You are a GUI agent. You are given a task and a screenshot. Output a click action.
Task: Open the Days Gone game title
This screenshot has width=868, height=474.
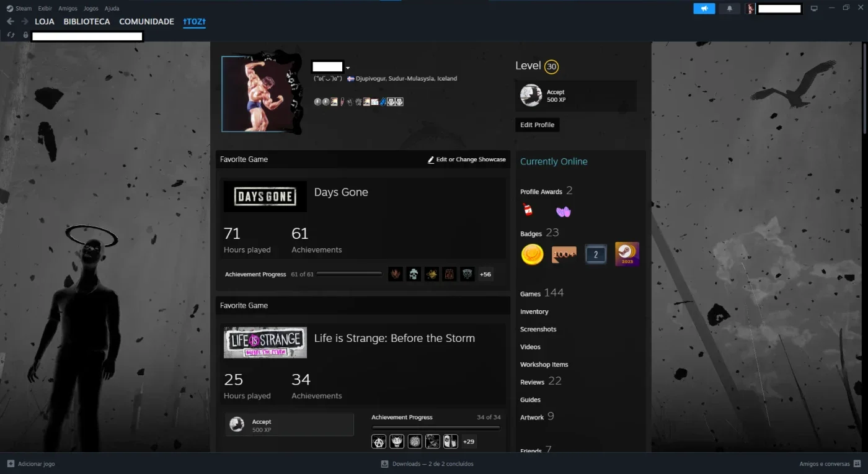341,192
